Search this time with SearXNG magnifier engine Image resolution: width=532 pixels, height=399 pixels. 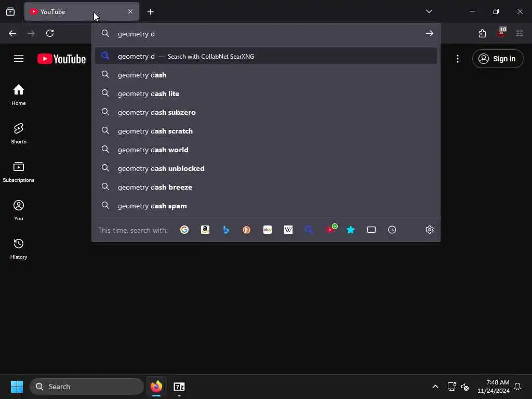309,230
